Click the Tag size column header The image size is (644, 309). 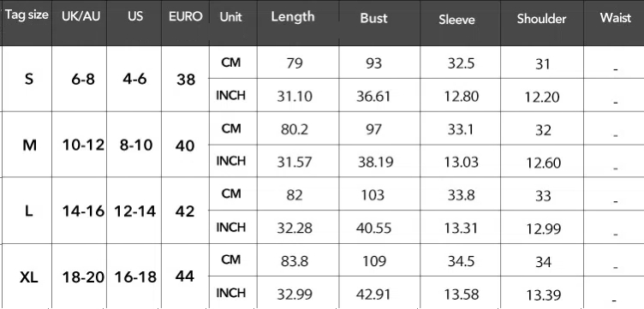pyautogui.click(x=27, y=15)
